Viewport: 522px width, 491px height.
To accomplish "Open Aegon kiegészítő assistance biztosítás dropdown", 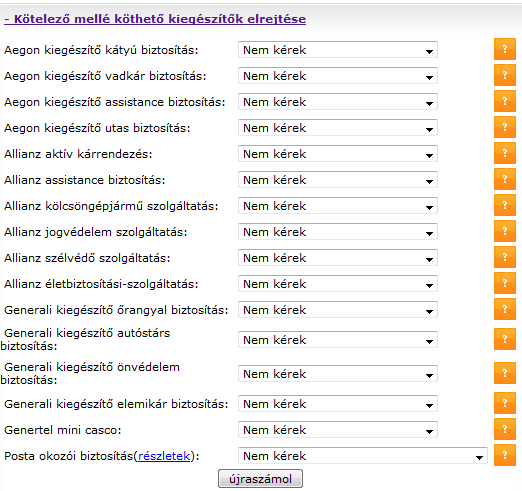I will [338, 102].
